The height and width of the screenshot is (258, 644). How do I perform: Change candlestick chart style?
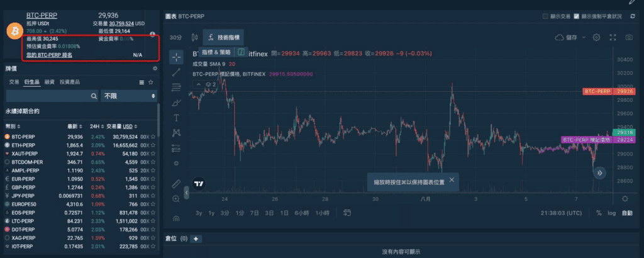pyautogui.click(x=195, y=37)
